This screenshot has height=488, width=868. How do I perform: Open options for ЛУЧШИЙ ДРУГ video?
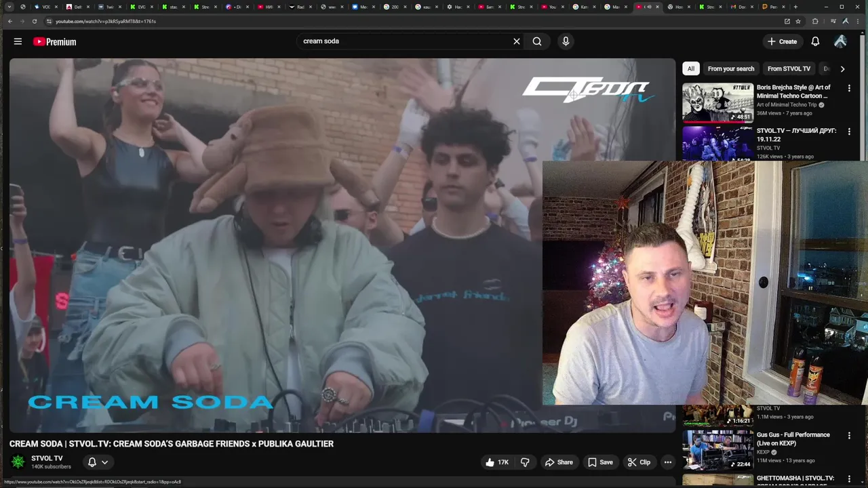(x=849, y=131)
